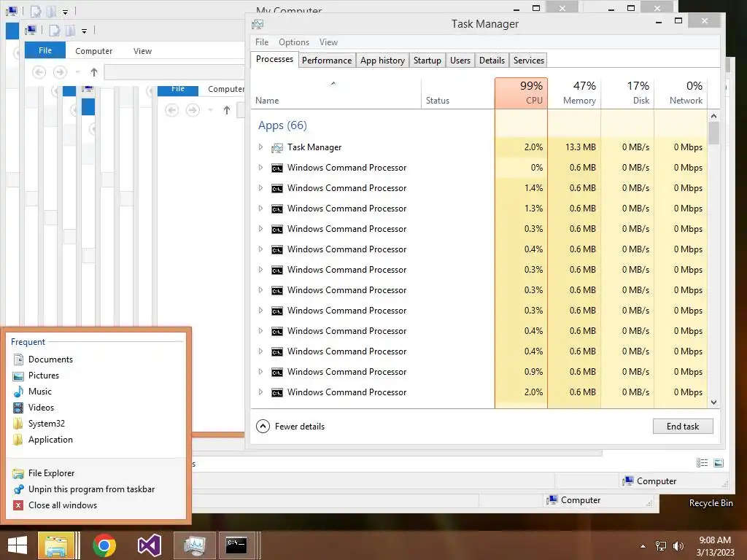Expand the 1.4% CPU Windows Command Processor row
Viewport: 747px width, 560px height.
(x=260, y=188)
